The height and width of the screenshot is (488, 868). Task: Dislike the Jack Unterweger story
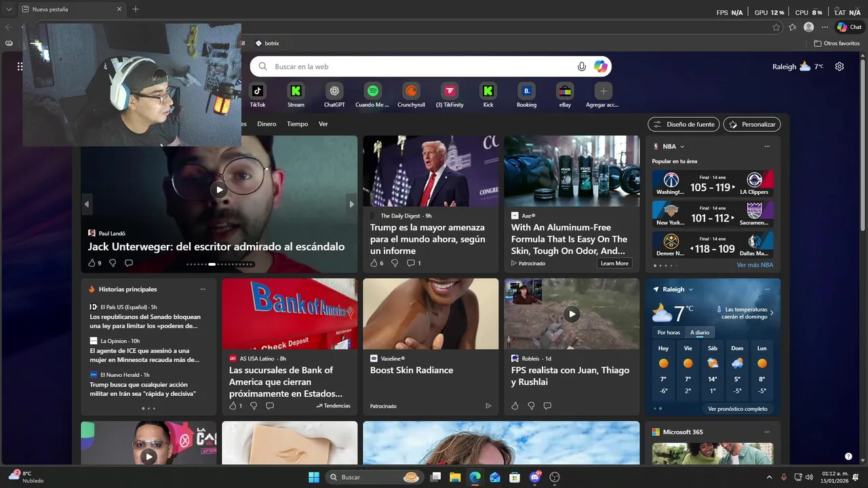113,263
